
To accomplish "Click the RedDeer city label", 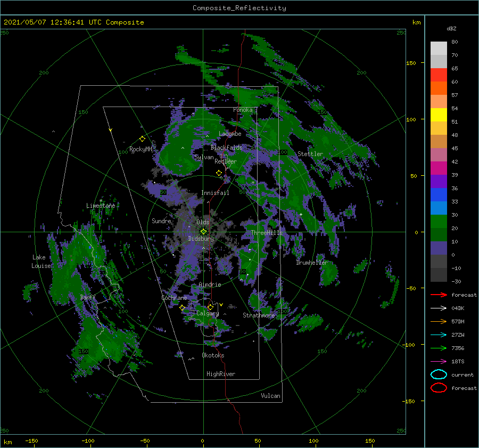I will tap(226, 161).
